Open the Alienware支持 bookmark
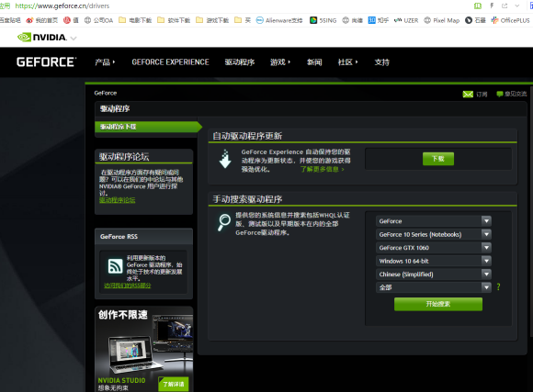The image size is (533, 392). pos(279,20)
